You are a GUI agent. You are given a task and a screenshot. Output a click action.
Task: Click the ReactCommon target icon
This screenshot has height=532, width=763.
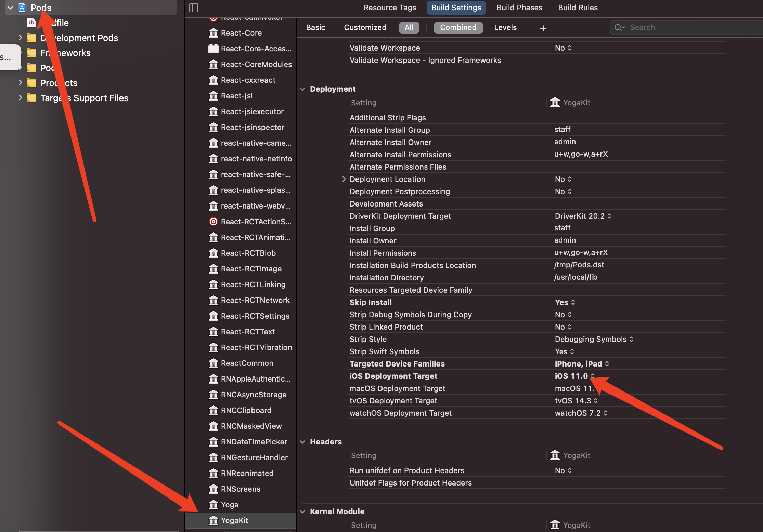pos(214,363)
